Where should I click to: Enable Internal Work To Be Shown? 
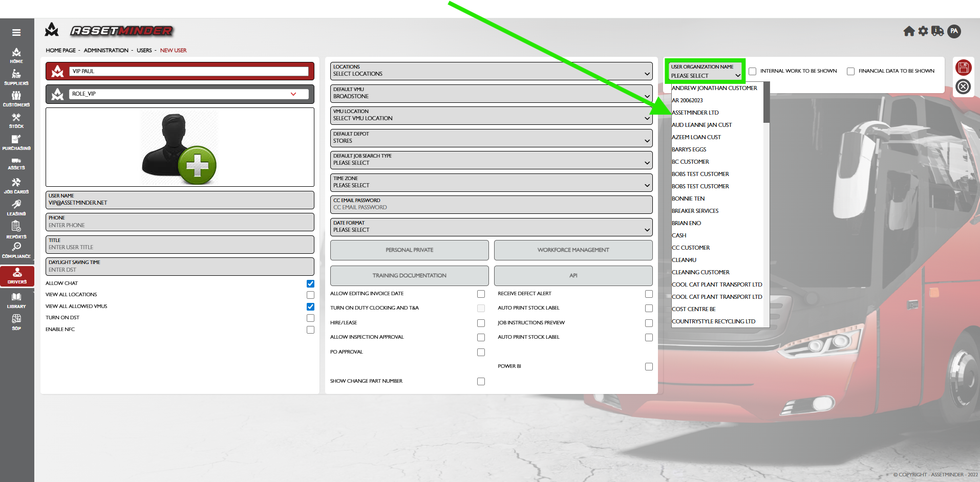point(753,71)
